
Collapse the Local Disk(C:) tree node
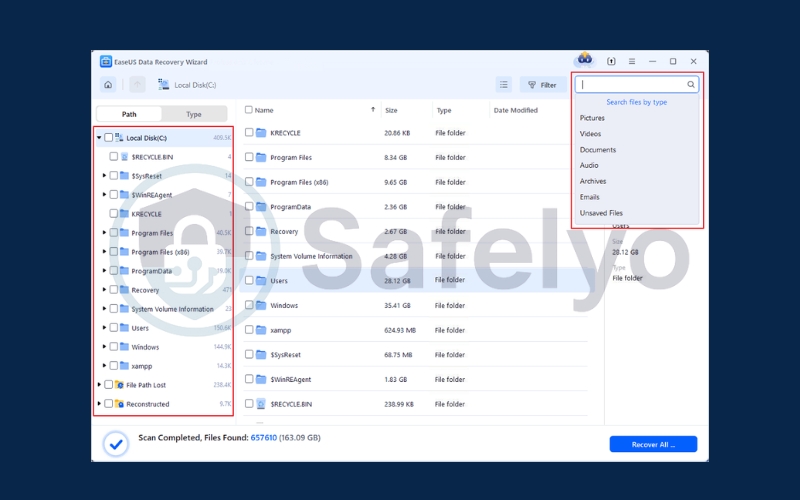[99, 137]
